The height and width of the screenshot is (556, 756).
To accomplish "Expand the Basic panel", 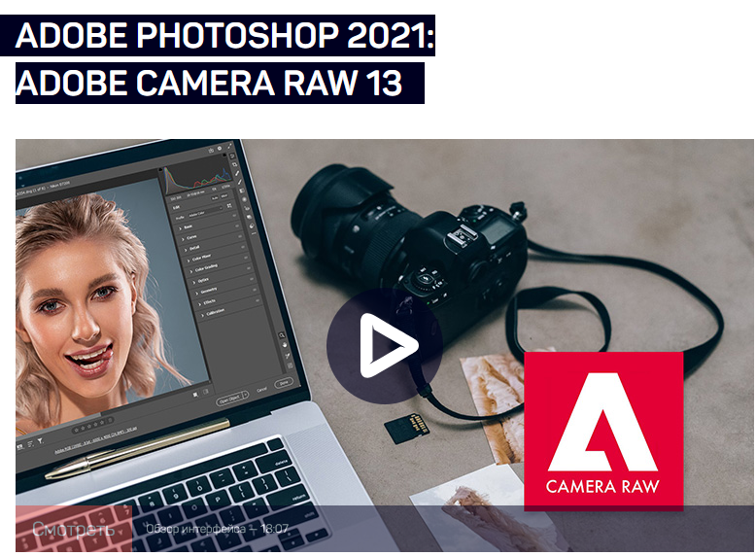I will click(187, 227).
